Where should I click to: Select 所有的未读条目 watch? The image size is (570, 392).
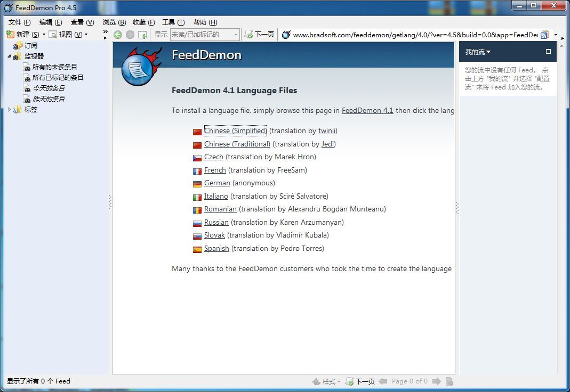54,67
